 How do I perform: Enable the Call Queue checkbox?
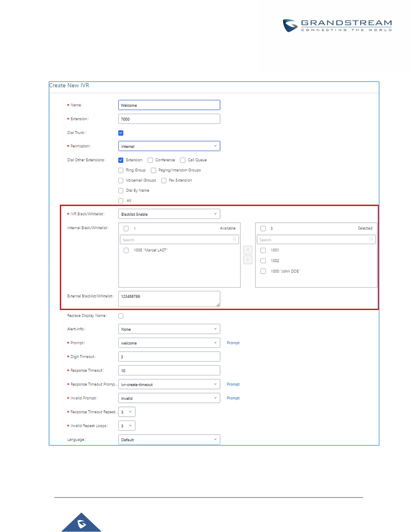click(x=183, y=160)
